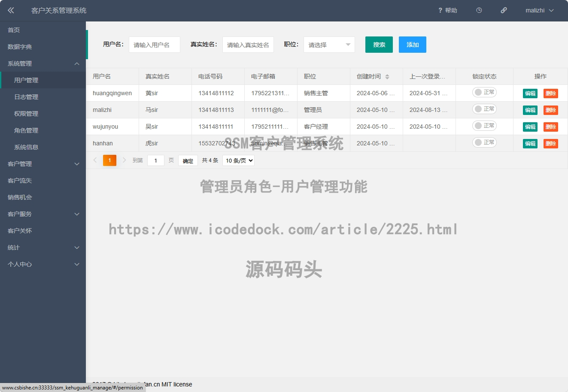Viewport: 568px width, 392px height.
Task: Expand the 个人中心 menu
Action: [x=43, y=264]
